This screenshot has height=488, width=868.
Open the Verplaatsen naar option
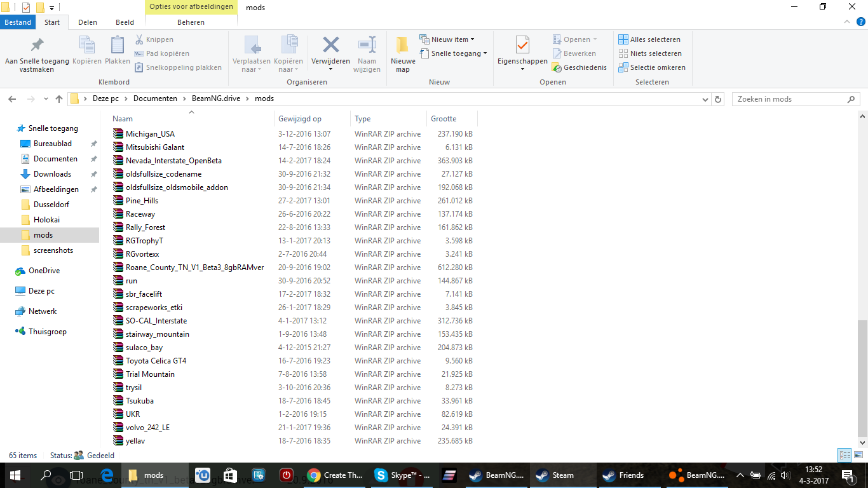pos(252,55)
